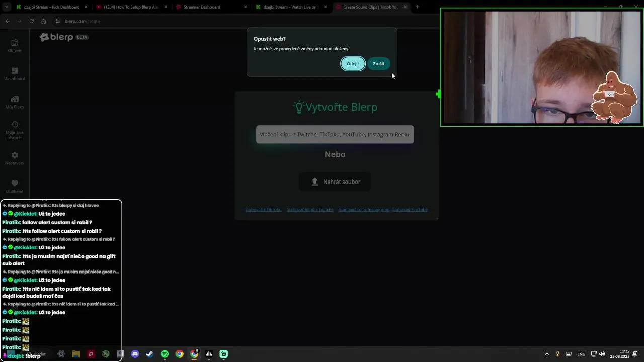Open audio bars app in taskbar
The width and height of the screenshot is (644, 362).
pos(209,354)
